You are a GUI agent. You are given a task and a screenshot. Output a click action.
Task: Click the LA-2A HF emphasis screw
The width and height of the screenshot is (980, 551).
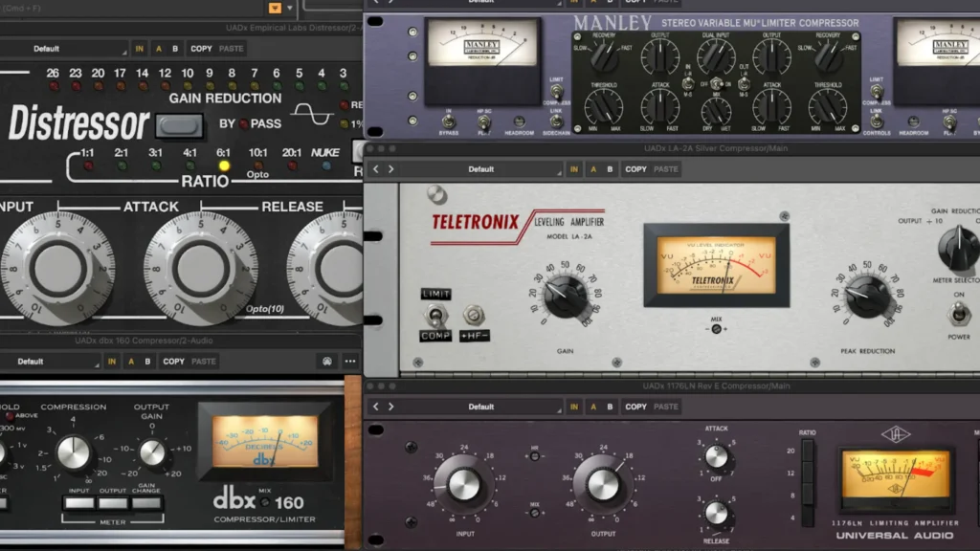(474, 316)
